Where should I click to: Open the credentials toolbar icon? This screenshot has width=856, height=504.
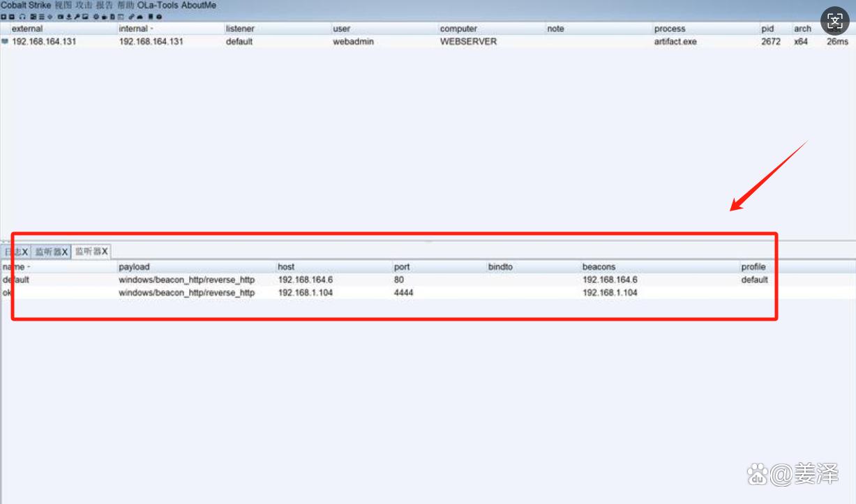tap(60, 17)
